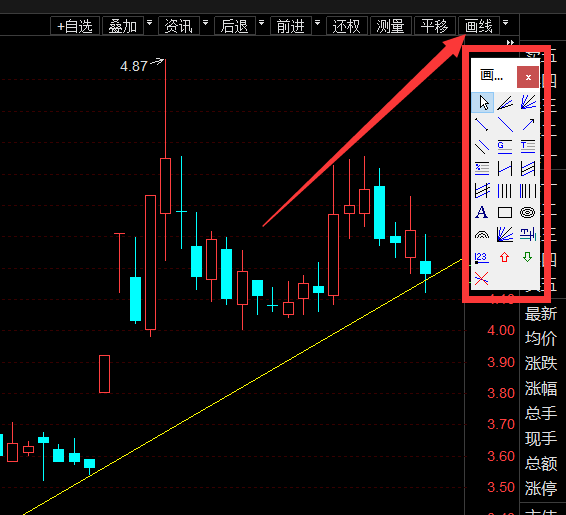Select the percentage lines tool

click(x=482, y=169)
